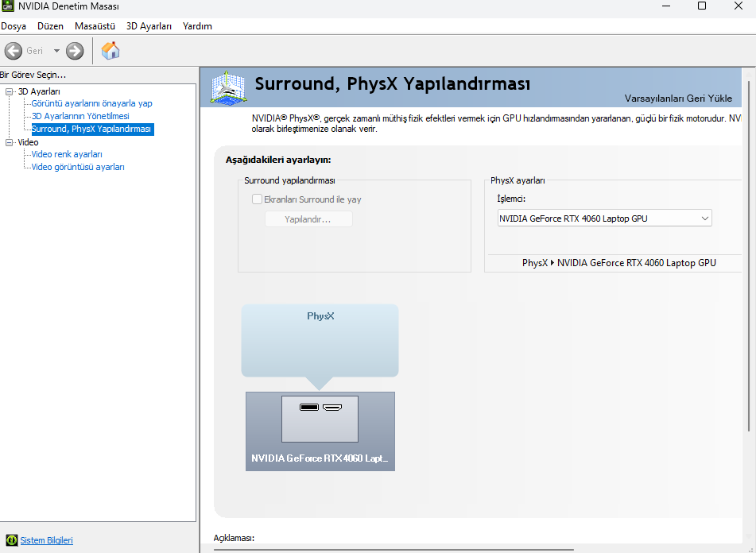The height and width of the screenshot is (553, 756).
Task: Open the Yardım menu
Action: 197,26
